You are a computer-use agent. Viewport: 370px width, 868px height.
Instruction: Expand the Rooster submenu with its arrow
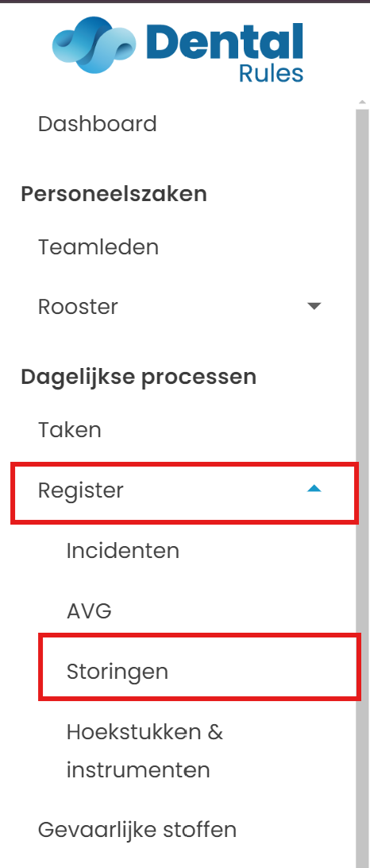click(x=314, y=306)
